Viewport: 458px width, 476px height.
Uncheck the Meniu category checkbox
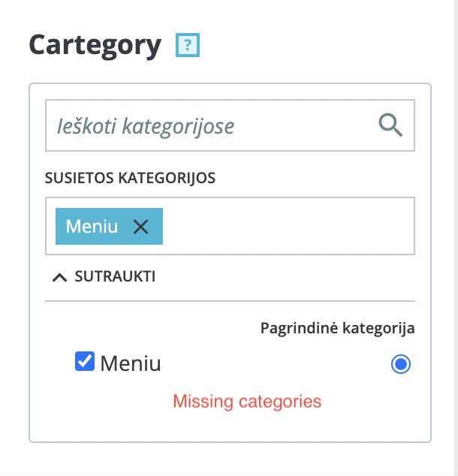pyautogui.click(x=85, y=361)
